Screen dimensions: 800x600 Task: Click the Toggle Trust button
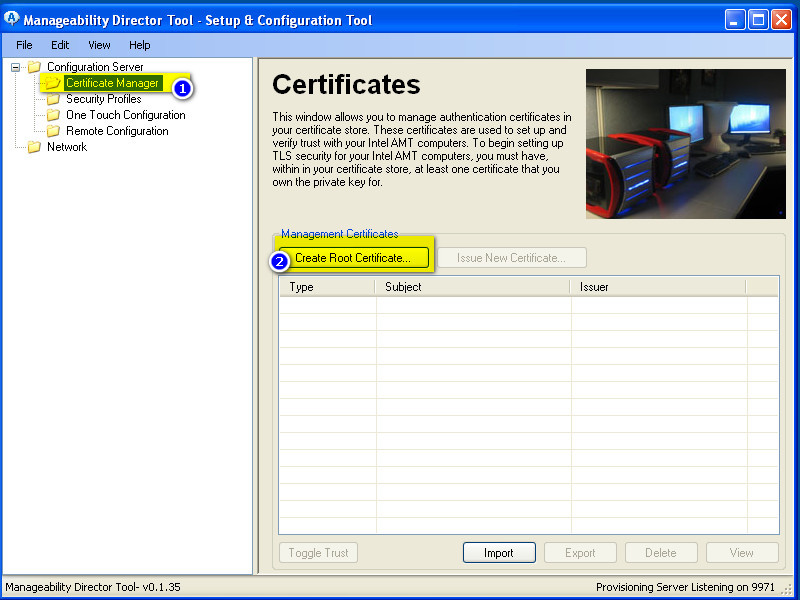pos(318,553)
